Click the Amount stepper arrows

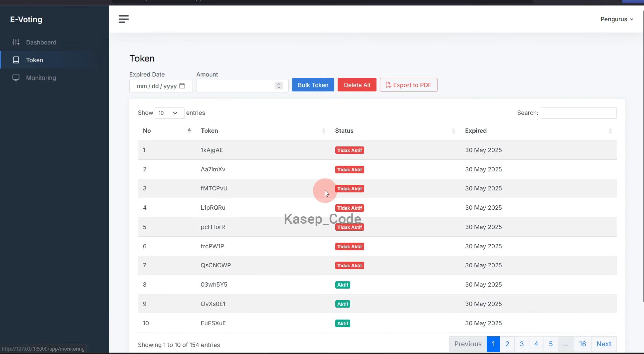click(279, 86)
